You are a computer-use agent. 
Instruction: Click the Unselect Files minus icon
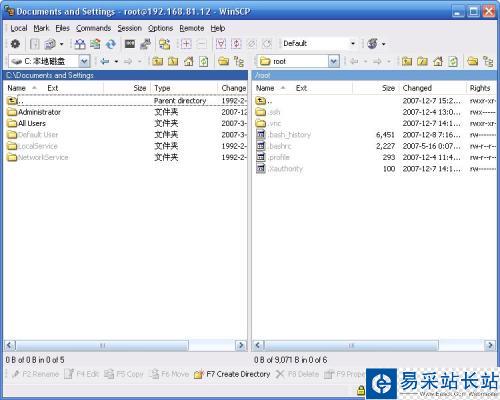(201, 44)
